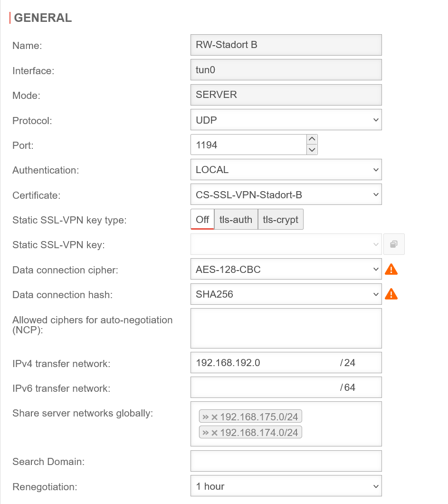The width and height of the screenshot is (448, 504).
Task: Open the Data connection cipher dropdown
Action: (x=286, y=270)
